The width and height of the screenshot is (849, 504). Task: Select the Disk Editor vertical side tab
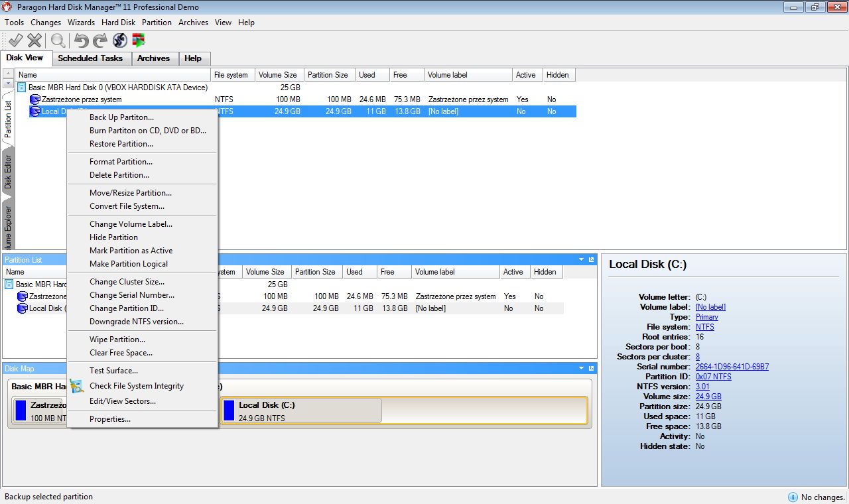pos(8,173)
